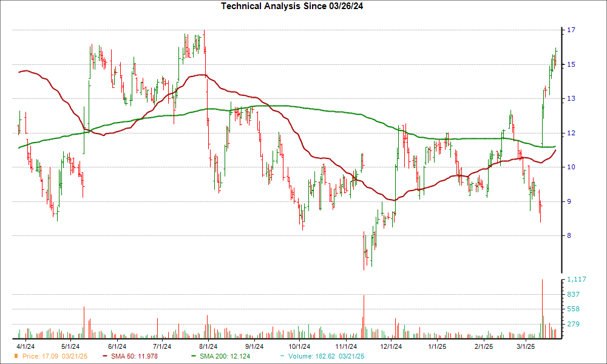
Task: Click the tallest volume bar in March 2025
Action: click(x=542, y=309)
